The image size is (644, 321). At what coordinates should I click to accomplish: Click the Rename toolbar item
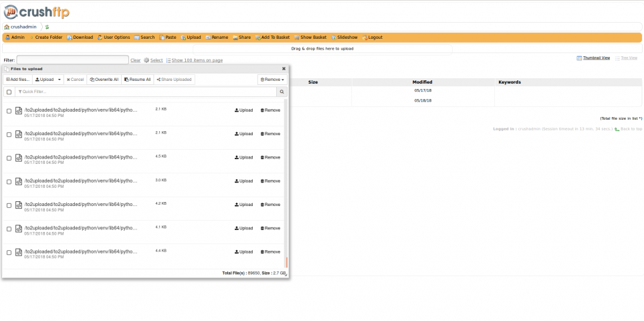tap(217, 37)
